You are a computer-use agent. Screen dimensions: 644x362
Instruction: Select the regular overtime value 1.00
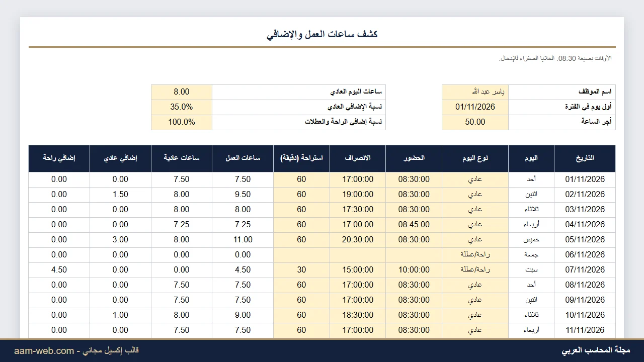(120, 315)
